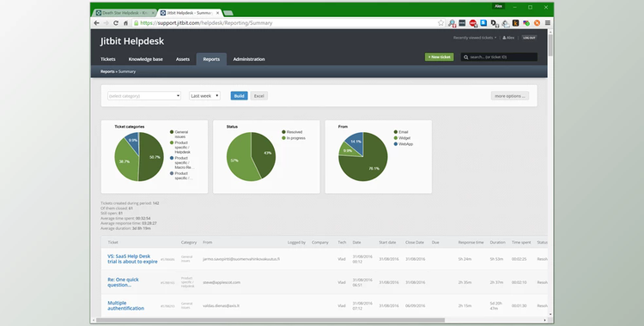Open the Chrome hamburger menu

[547, 23]
